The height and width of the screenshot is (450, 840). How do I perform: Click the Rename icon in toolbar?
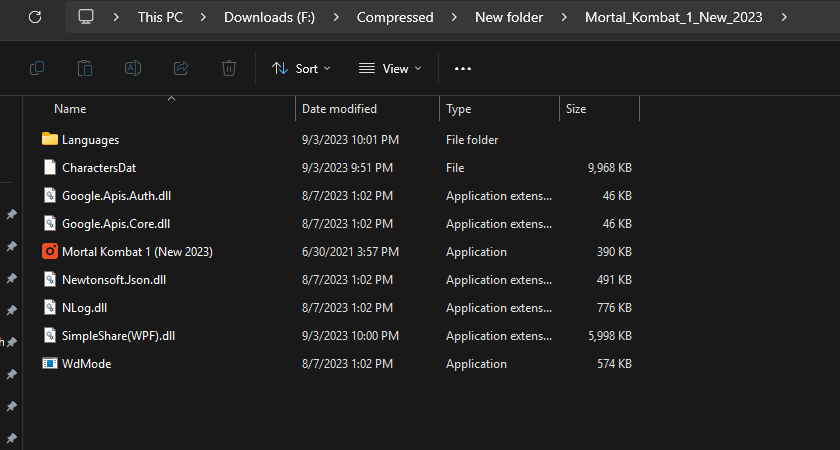[133, 68]
